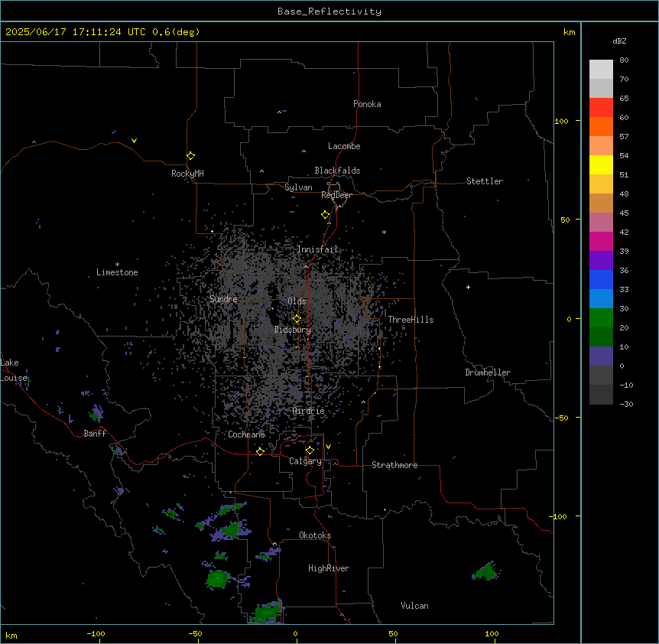This screenshot has width=659, height=644.
Task: Click the Ponoka city label
Action: coord(367,104)
